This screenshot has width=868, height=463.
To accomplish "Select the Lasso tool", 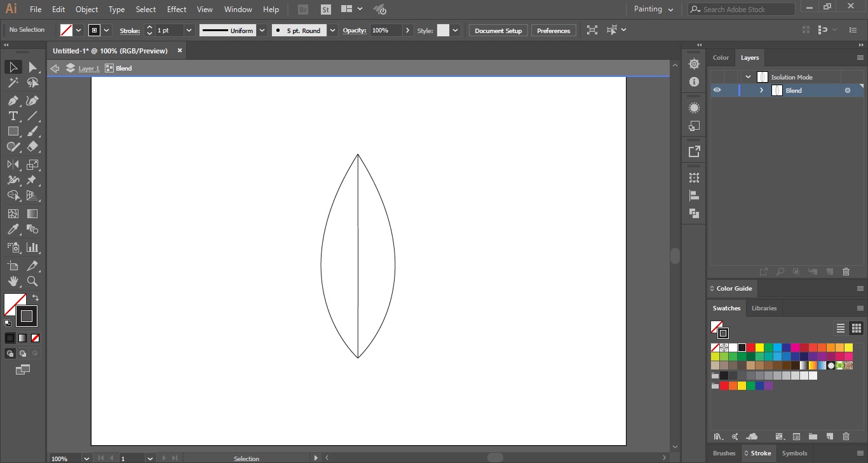I will 32,83.
